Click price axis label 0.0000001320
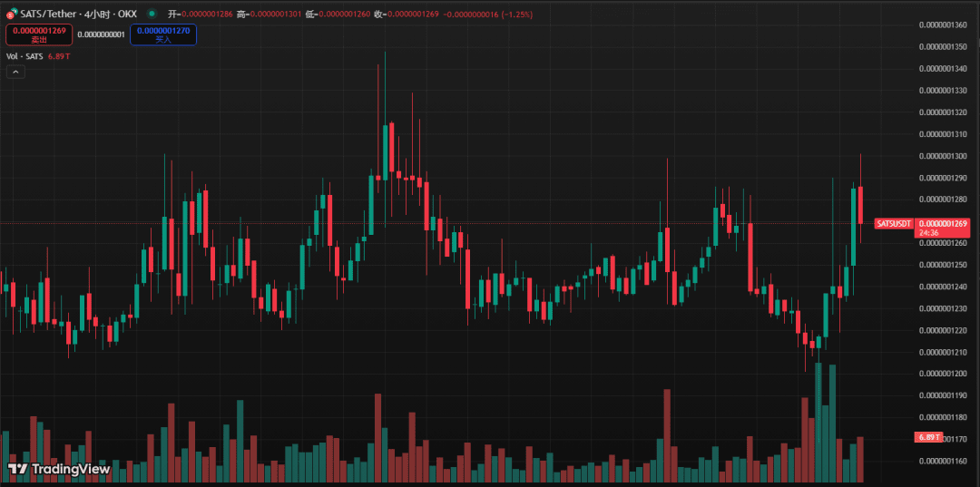 coord(943,112)
